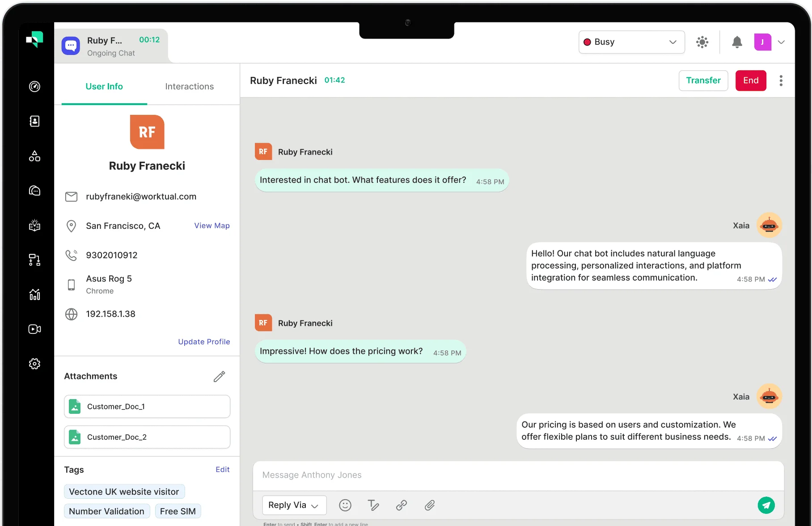
Task: End the chat with End button
Action: [x=751, y=80]
